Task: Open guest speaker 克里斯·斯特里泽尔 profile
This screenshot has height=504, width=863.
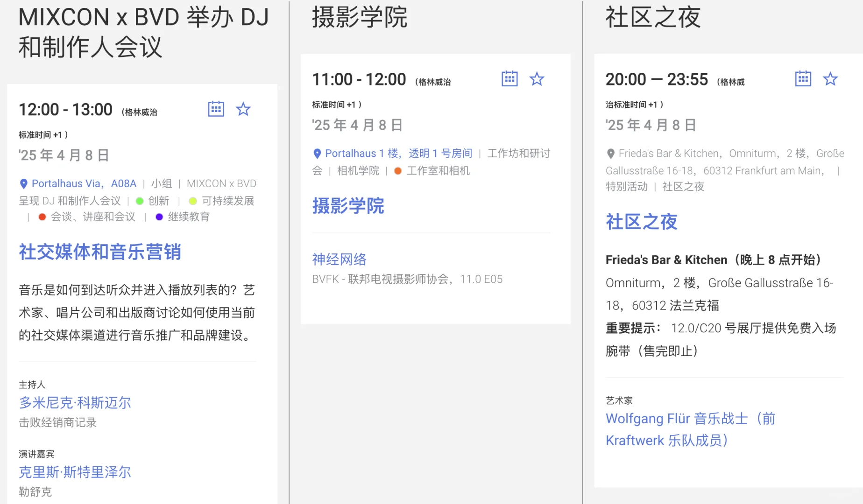Action: pos(75,472)
